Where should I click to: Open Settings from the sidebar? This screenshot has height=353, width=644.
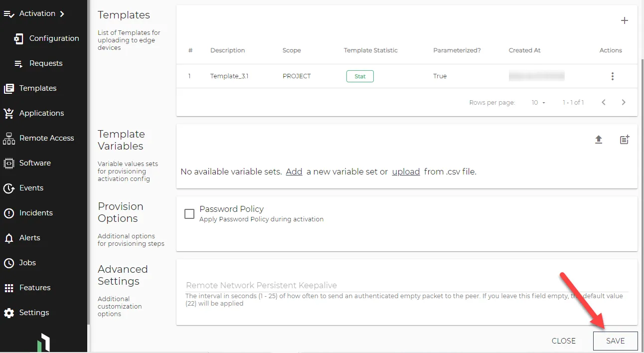34,313
